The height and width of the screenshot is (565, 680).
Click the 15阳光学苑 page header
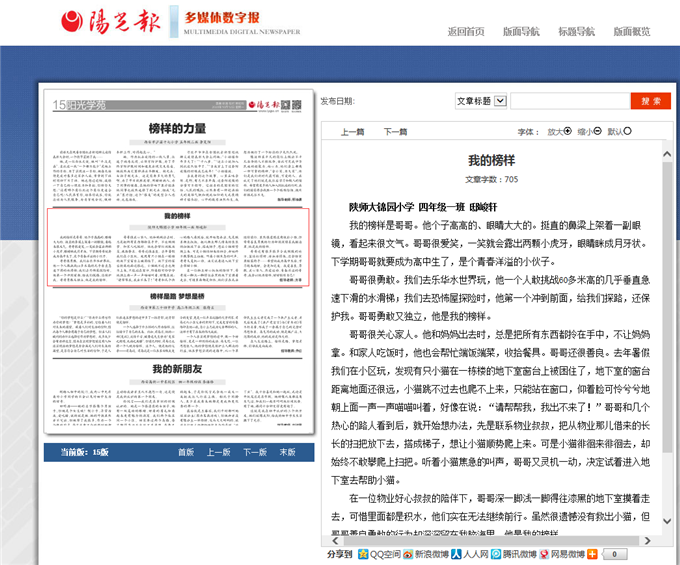(79, 105)
